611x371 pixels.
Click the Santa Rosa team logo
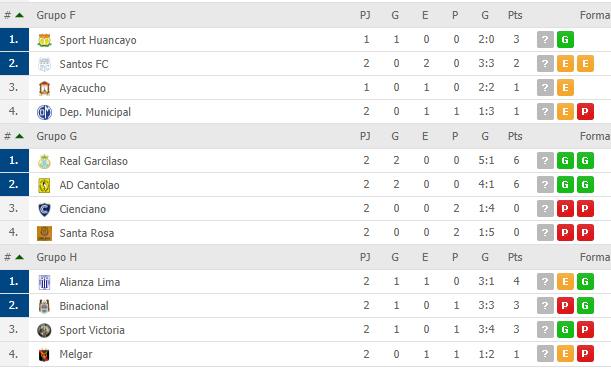44,233
